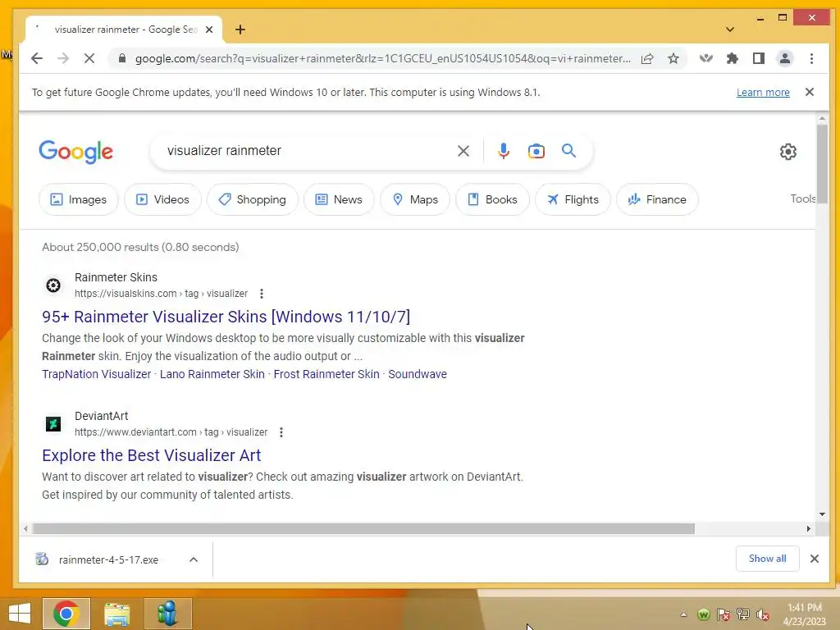Show all downloads
Image resolution: width=840 pixels, height=630 pixels.
tap(767, 558)
